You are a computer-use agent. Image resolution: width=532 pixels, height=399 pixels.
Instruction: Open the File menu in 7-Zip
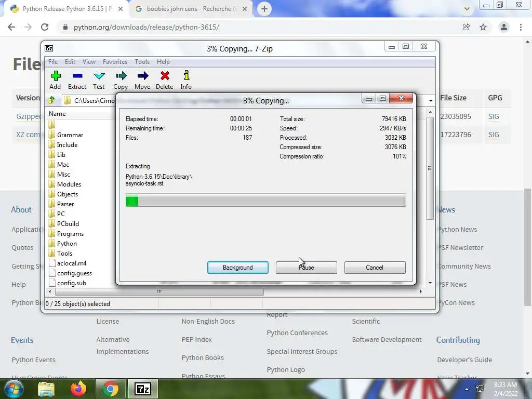tap(53, 62)
